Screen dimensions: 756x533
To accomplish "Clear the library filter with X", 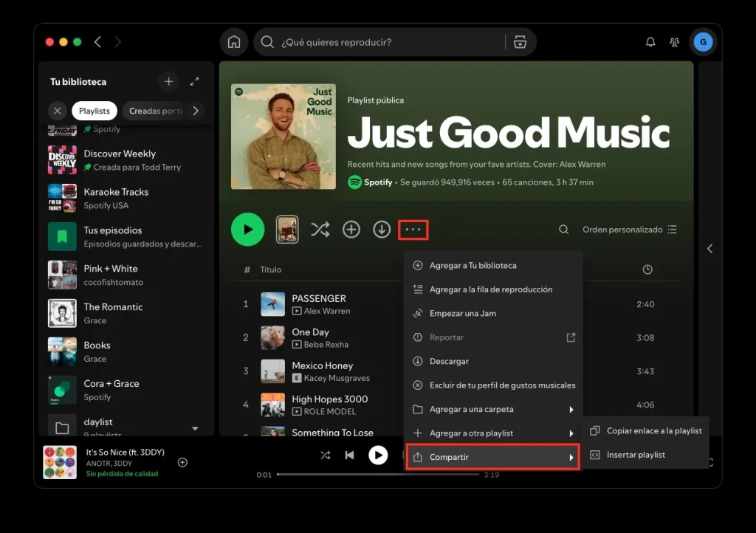I will pos(58,111).
